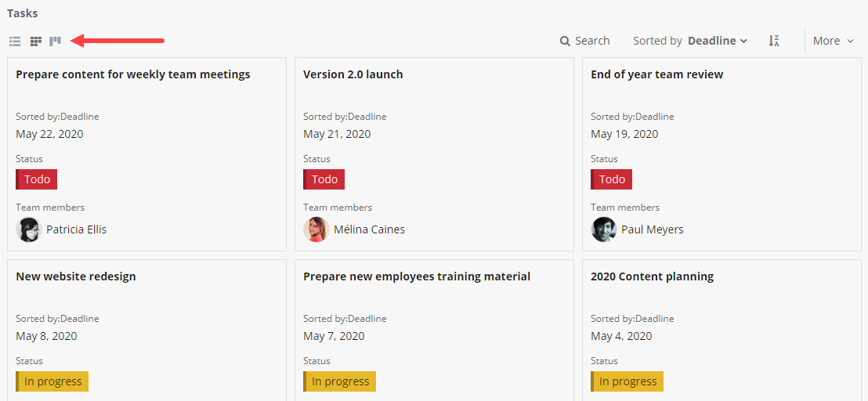Image resolution: width=868 pixels, height=401 pixels.
Task: Switch to the list view icon
Action: 15,41
